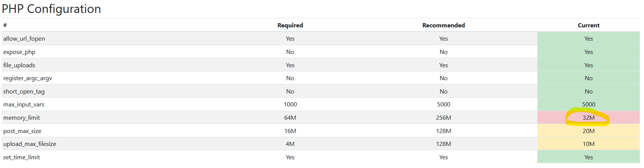Click the Required column header
Viewport: 644px width, 168px height.
coord(290,25)
